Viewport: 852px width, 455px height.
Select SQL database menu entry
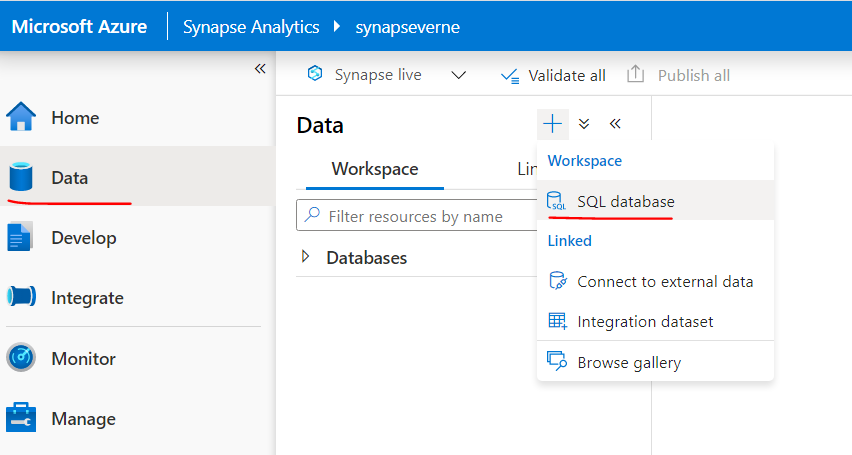[655, 201]
